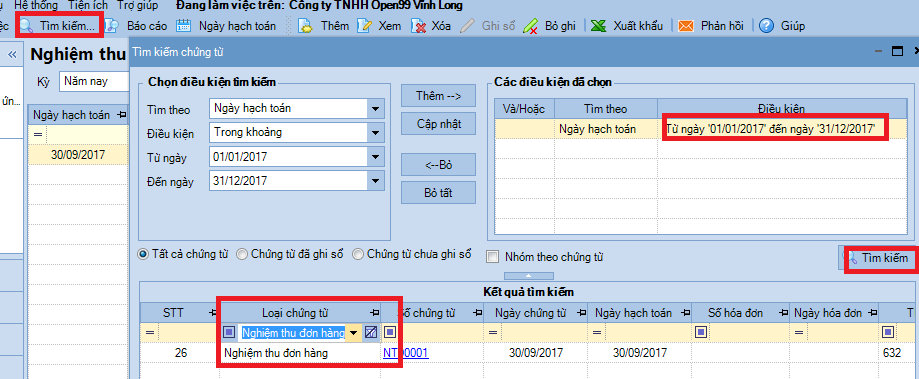Viewport: 919px width, 379px height.
Task: Expand Loại chứng từ filter value dropdown
Action: (353, 333)
